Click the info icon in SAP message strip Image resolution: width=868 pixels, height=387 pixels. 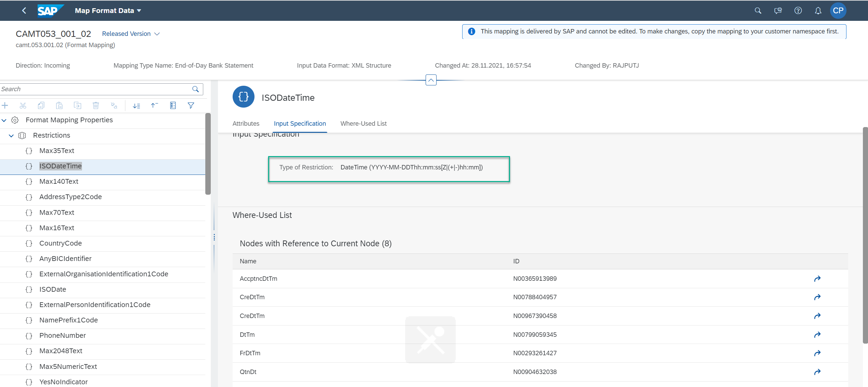tap(471, 31)
